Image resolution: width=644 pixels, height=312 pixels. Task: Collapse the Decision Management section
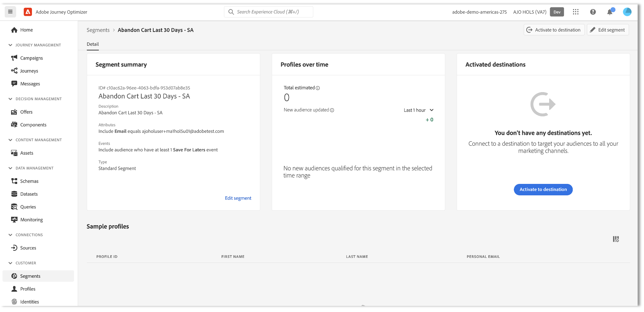click(x=10, y=99)
